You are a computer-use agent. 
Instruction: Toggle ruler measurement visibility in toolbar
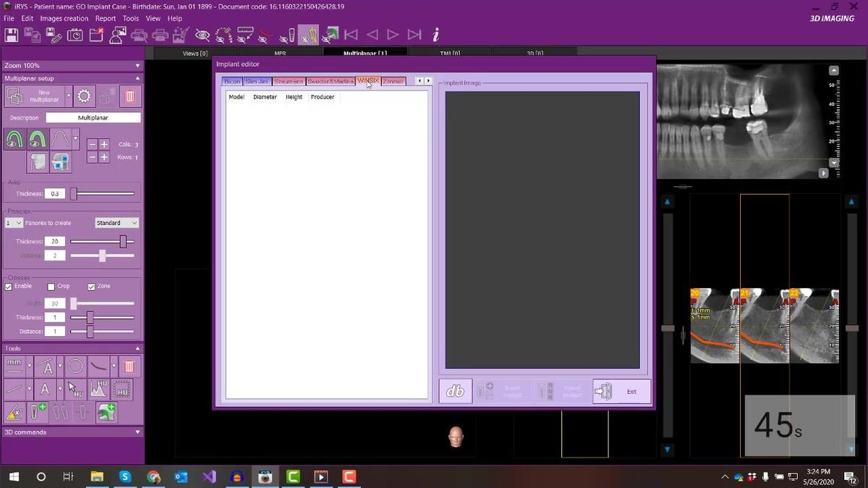pos(245,35)
